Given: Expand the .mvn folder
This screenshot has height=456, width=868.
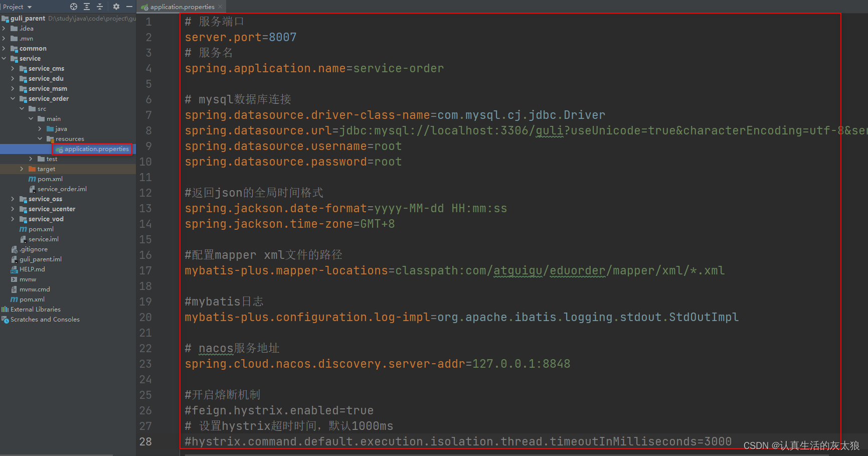Looking at the screenshot, I should point(4,39).
